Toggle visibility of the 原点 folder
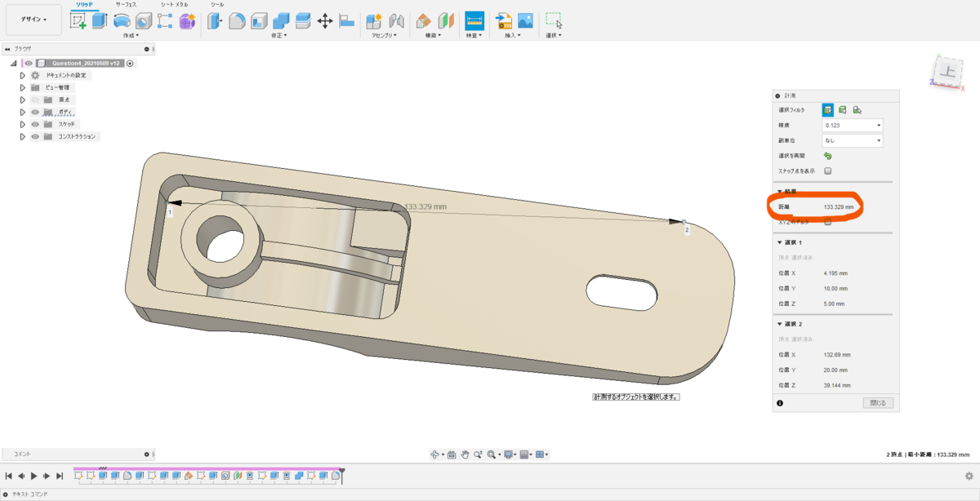The height and width of the screenshot is (501, 980). click(x=35, y=100)
